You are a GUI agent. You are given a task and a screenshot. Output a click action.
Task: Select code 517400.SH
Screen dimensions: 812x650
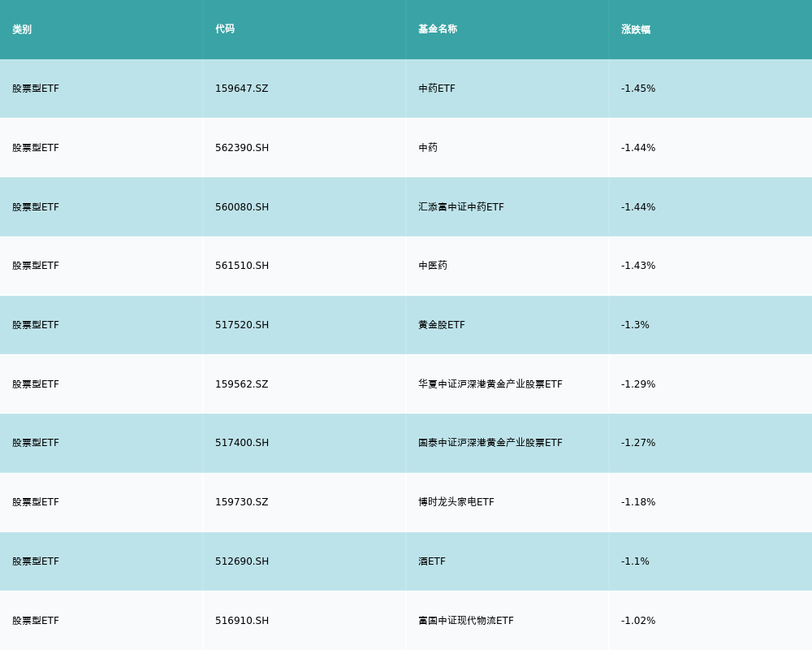point(242,443)
